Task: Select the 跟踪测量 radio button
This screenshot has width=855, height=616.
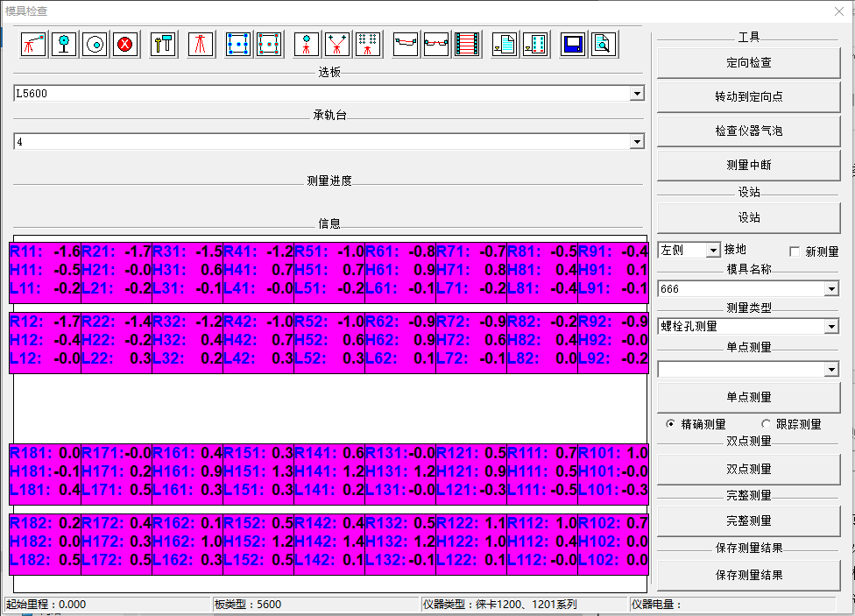Action: (x=767, y=424)
